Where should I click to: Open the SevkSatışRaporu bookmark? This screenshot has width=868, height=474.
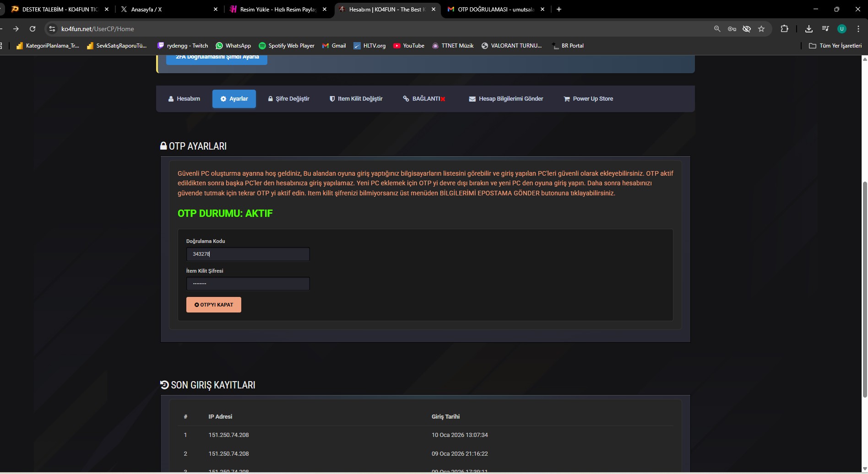tap(117, 46)
